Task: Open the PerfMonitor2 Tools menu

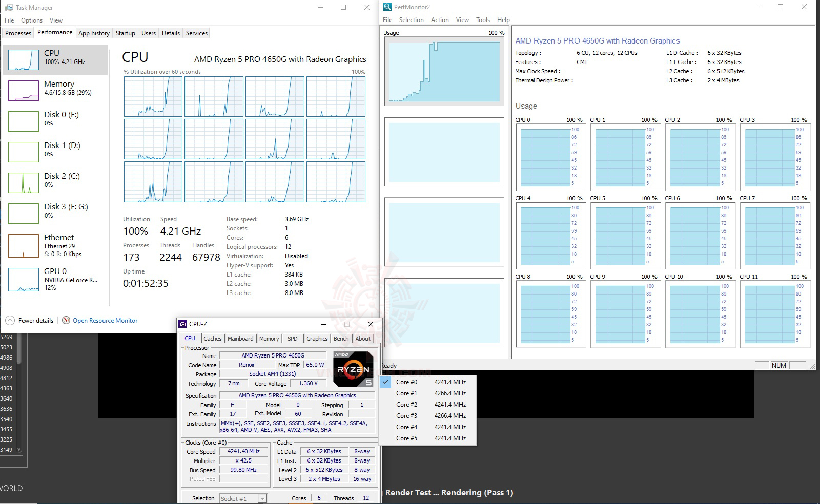Action: point(483,20)
